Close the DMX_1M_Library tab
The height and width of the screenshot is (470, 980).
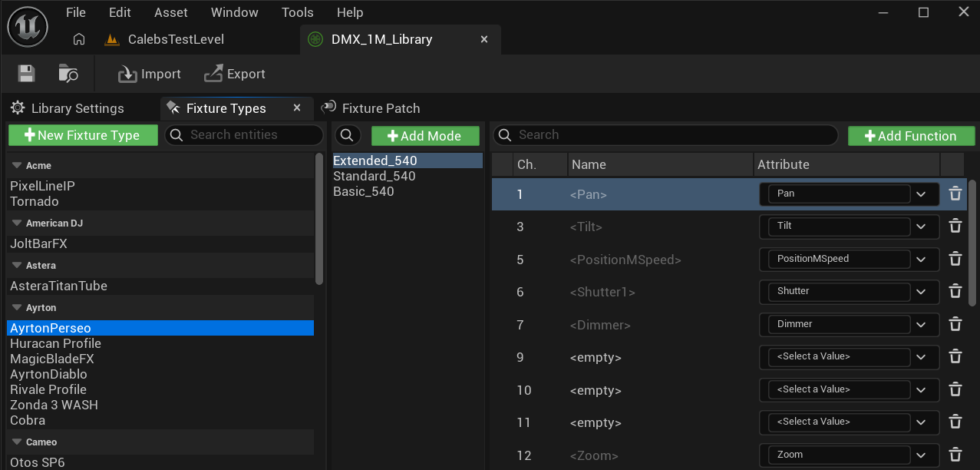coord(484,39)
